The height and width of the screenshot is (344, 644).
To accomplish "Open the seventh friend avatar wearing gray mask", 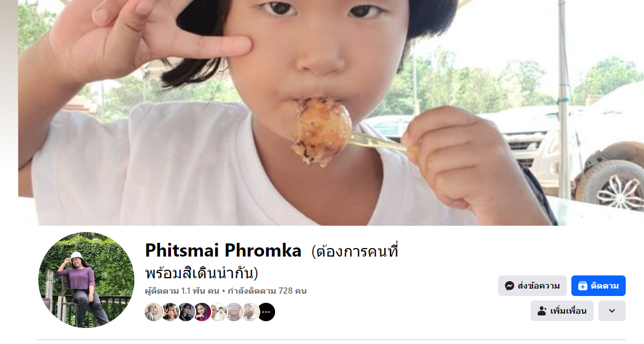I will tap(250, 312).
